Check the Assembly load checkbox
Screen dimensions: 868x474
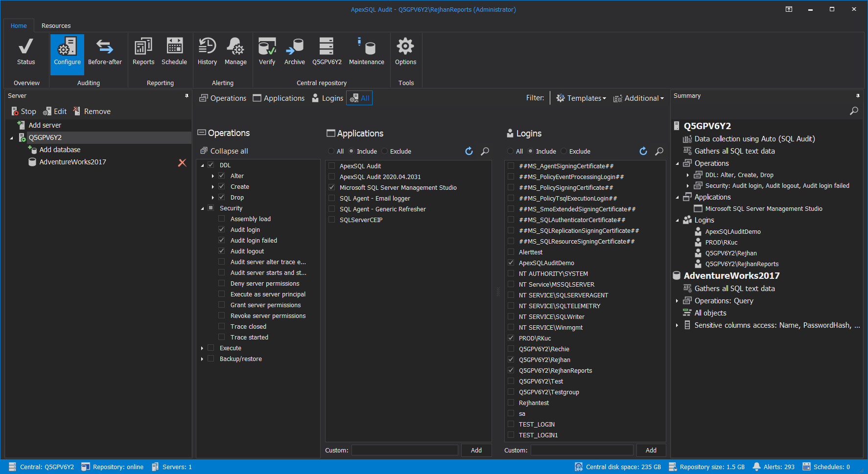click(221, 219)
